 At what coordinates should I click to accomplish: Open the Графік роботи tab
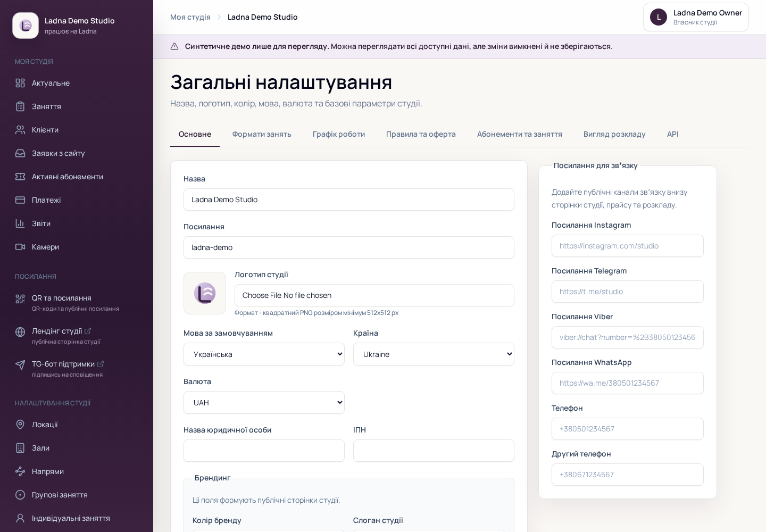pos(339,134)
